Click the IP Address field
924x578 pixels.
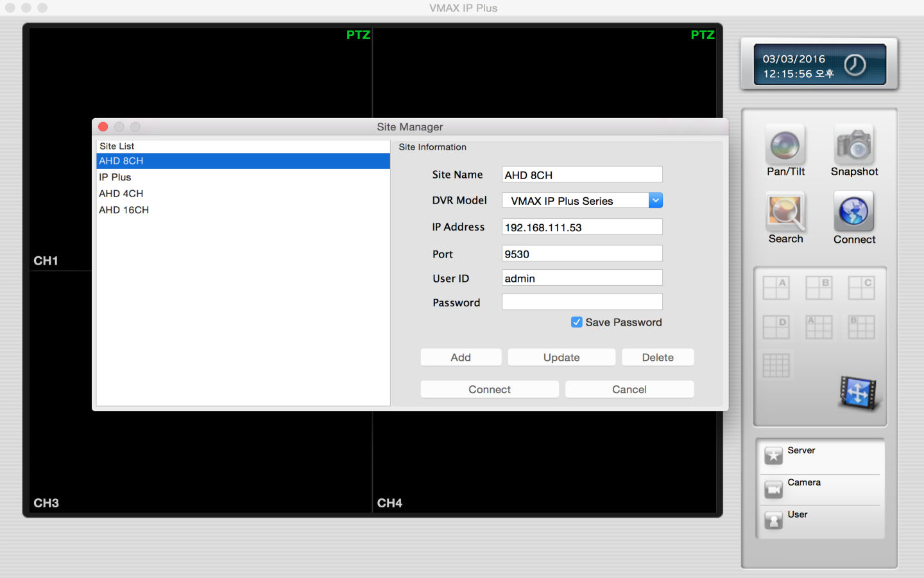(x=582, y=227)
